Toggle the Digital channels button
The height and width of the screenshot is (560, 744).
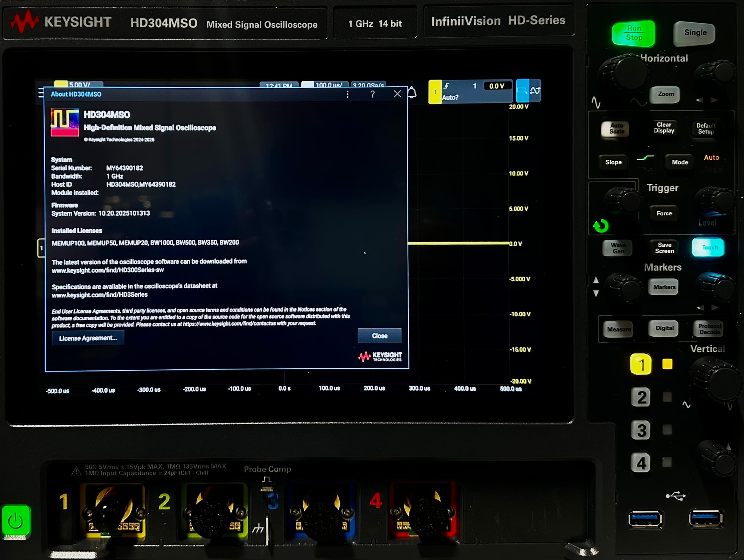pyautogui.click(x=664, y=328)
